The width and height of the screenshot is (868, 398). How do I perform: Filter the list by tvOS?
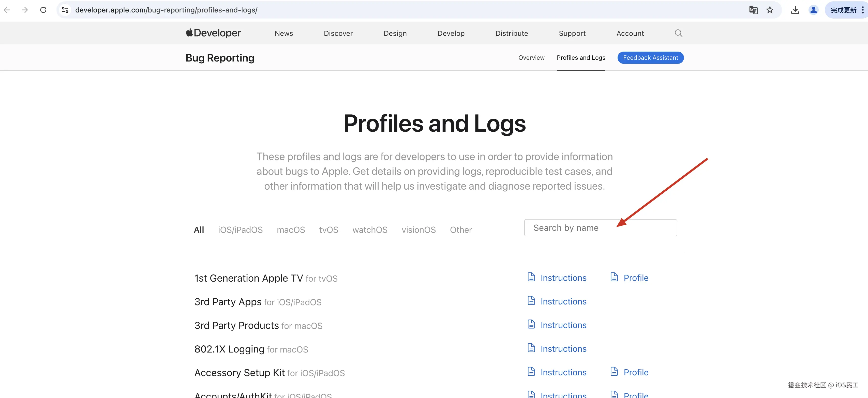tap(328, 230)
